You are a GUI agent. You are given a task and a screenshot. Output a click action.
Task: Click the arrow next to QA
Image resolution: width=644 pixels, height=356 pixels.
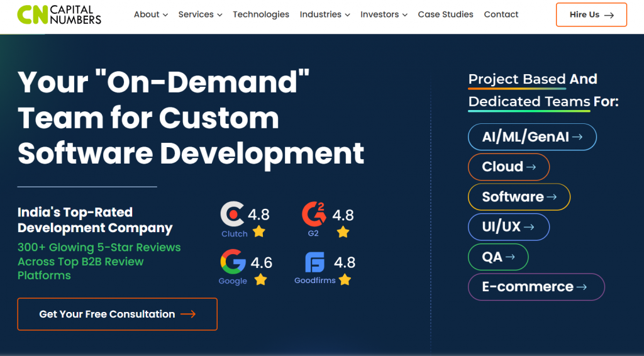[x=510, y=257]
